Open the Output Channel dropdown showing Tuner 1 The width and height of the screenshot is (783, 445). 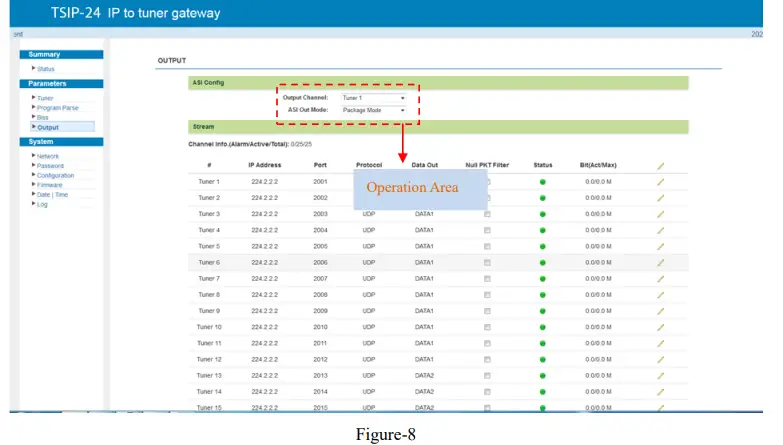tap(374, 98)
